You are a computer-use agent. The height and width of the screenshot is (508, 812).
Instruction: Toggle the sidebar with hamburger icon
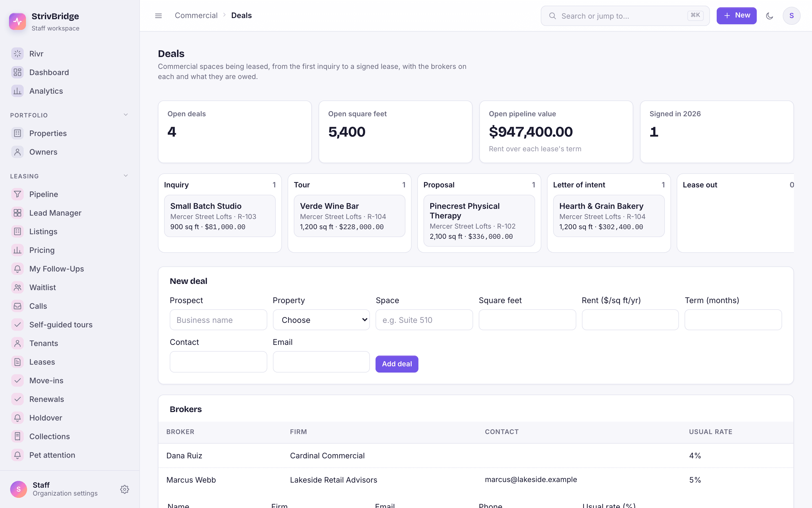pos(158,16)
